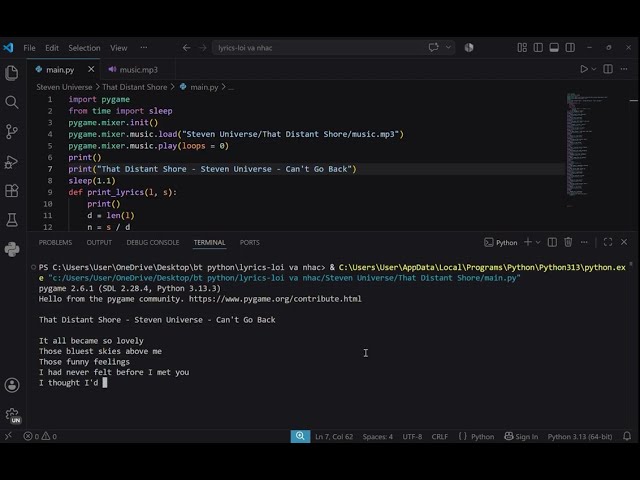Click the lyrics-loi va nhac search box

point(318,48)
